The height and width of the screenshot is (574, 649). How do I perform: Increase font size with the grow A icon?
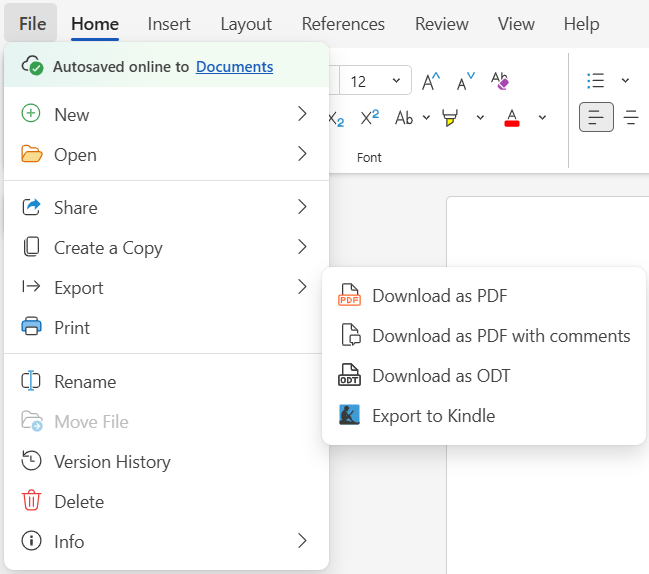click(x=430, y=81)
